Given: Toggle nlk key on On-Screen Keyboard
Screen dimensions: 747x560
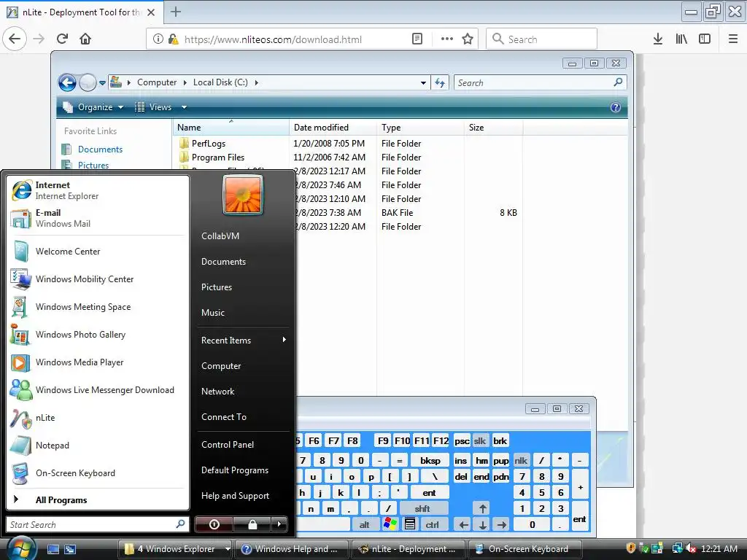Looking at the screenshot, I should [x=521, y=461].
